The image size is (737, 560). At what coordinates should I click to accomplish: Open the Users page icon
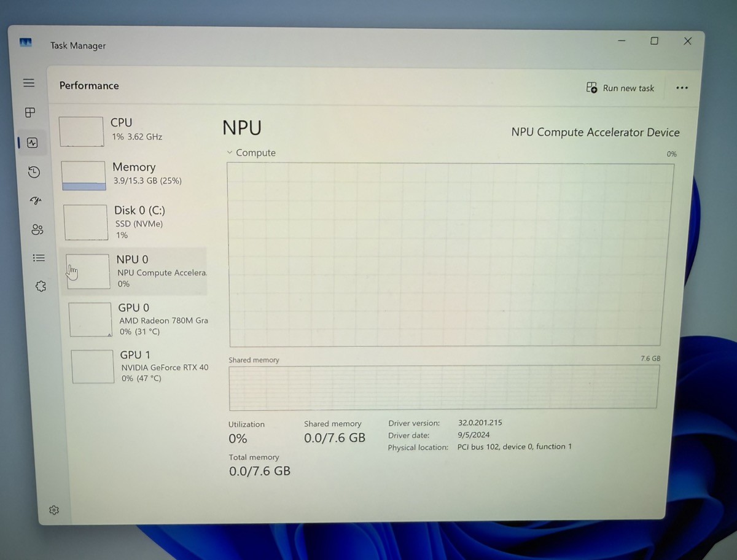click(x=37, y=230)
